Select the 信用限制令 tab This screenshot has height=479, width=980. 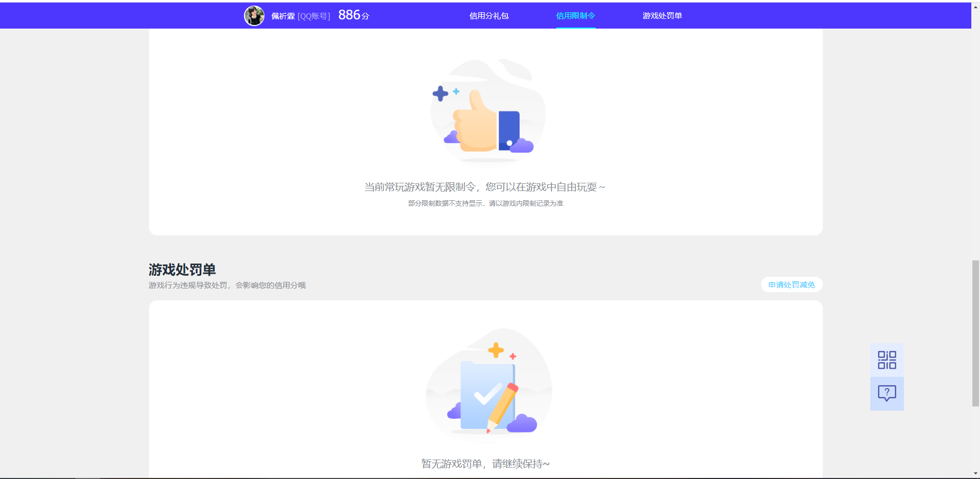pyautogui.click(x=576, y=16)
